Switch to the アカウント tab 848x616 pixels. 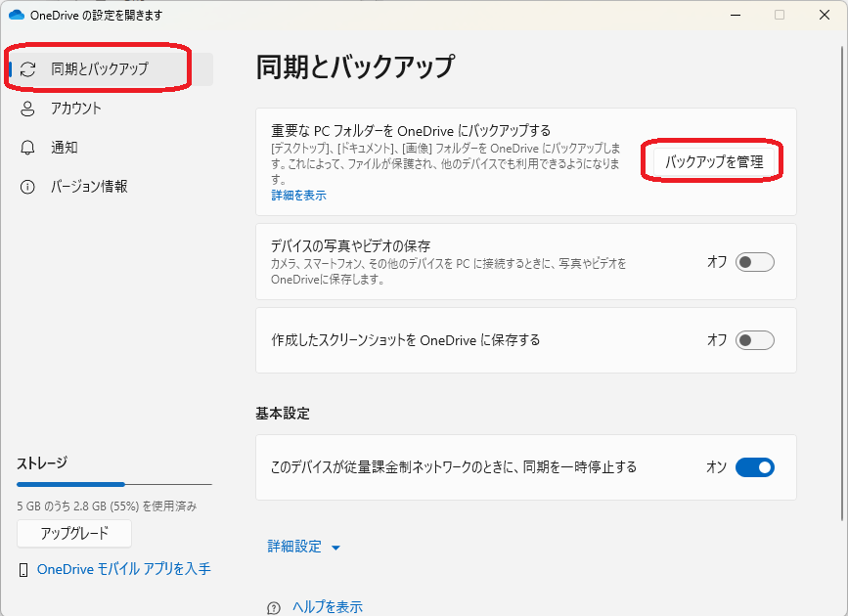[111, 109]
